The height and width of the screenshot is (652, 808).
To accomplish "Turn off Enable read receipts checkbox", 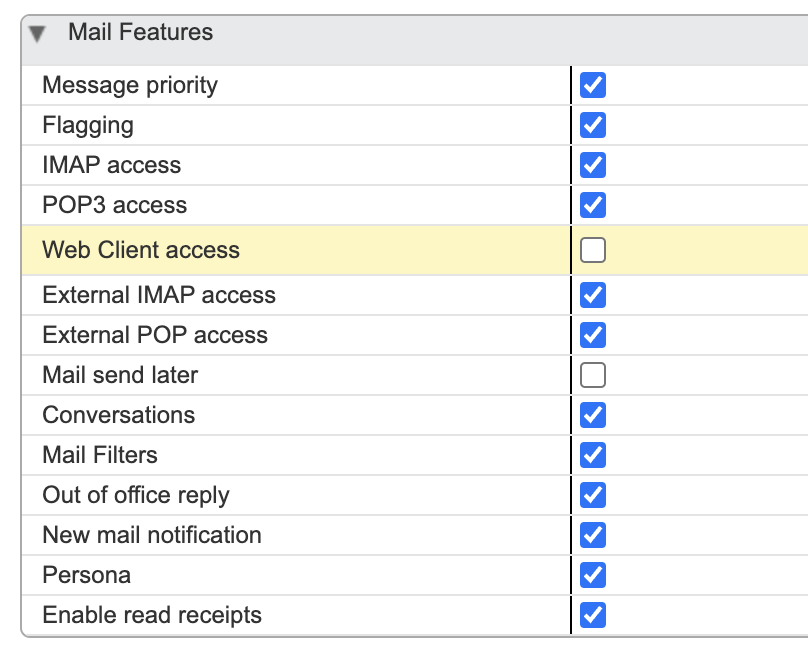I will click(x=593, y=615).
